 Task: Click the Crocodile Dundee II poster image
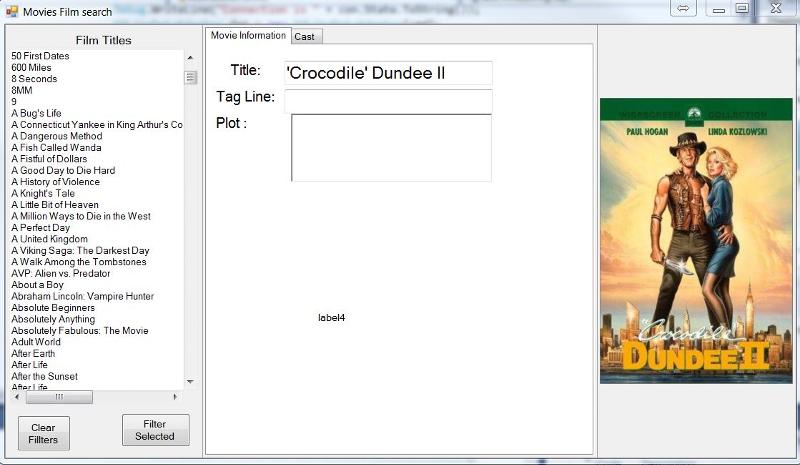(x=696, y=240)
